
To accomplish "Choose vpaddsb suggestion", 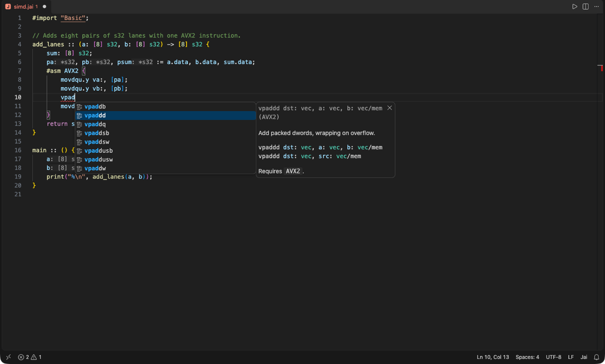I will pos(166,133).
